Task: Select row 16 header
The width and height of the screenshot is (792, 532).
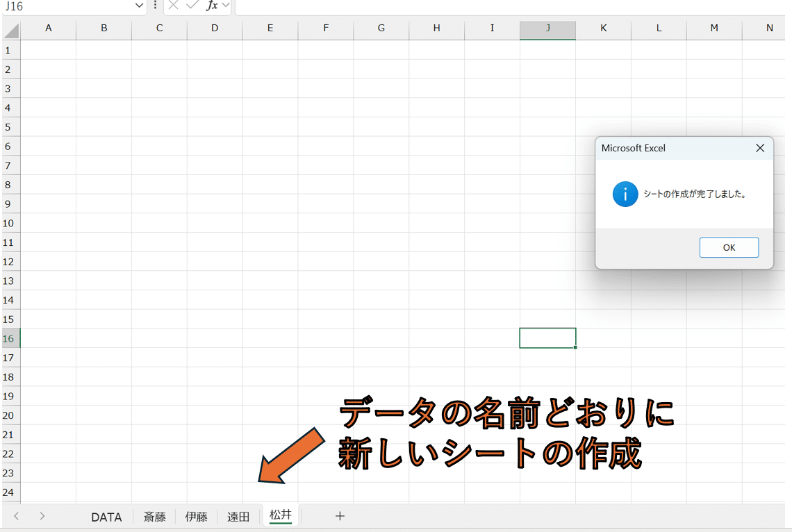Action: (x=10, y=338)
